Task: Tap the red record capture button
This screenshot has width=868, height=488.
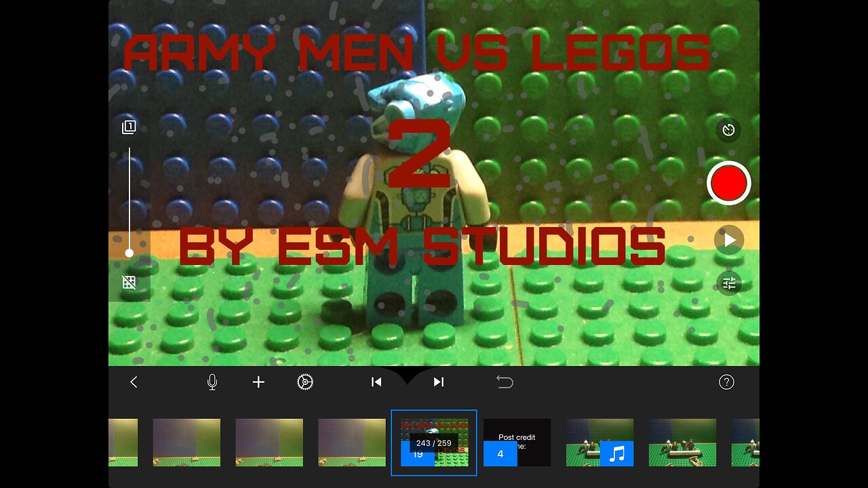Action: (729, 183)
